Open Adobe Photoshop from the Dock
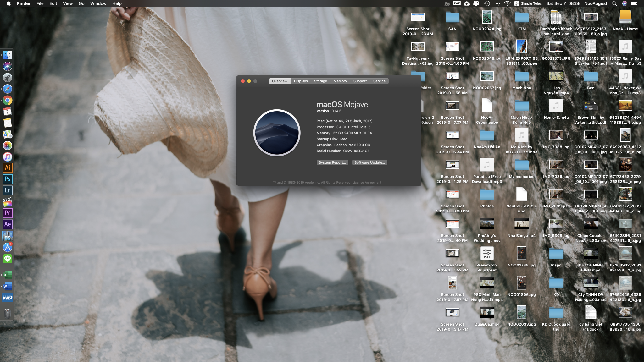644x362 pixels. coord(8,179)
